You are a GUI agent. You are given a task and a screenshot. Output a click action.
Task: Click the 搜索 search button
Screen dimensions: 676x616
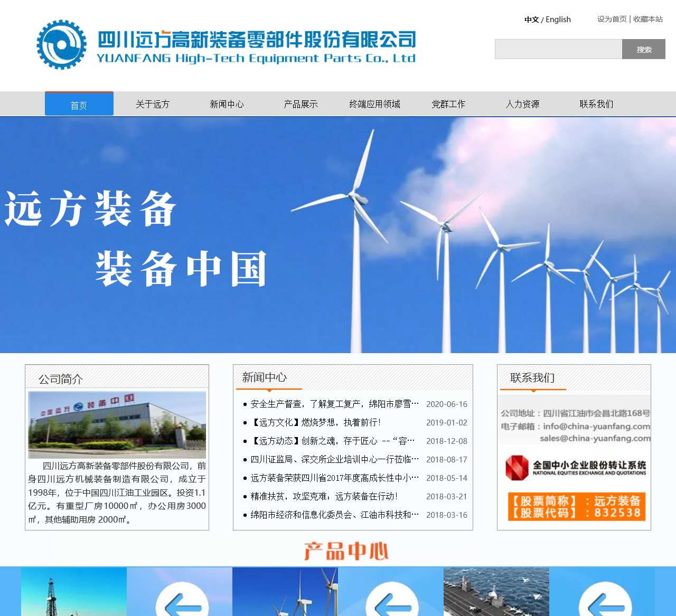[644, 49]
